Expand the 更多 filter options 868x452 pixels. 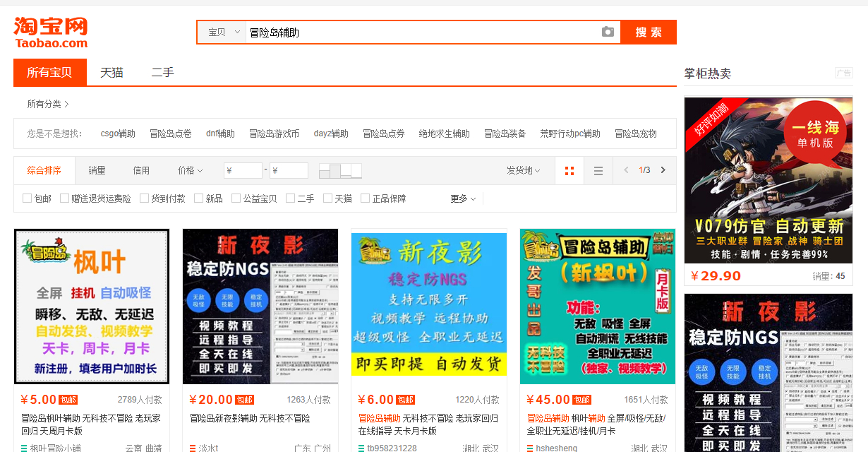pos(463,198)
